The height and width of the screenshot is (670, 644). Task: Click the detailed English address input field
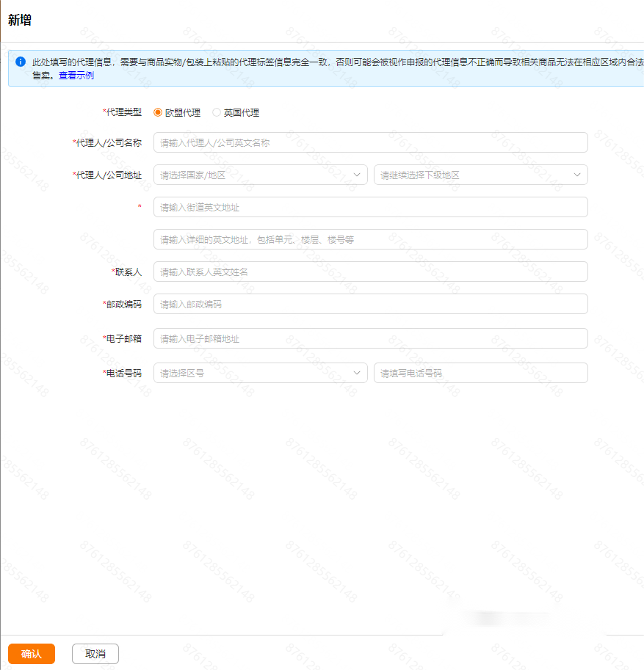(369, 239)
